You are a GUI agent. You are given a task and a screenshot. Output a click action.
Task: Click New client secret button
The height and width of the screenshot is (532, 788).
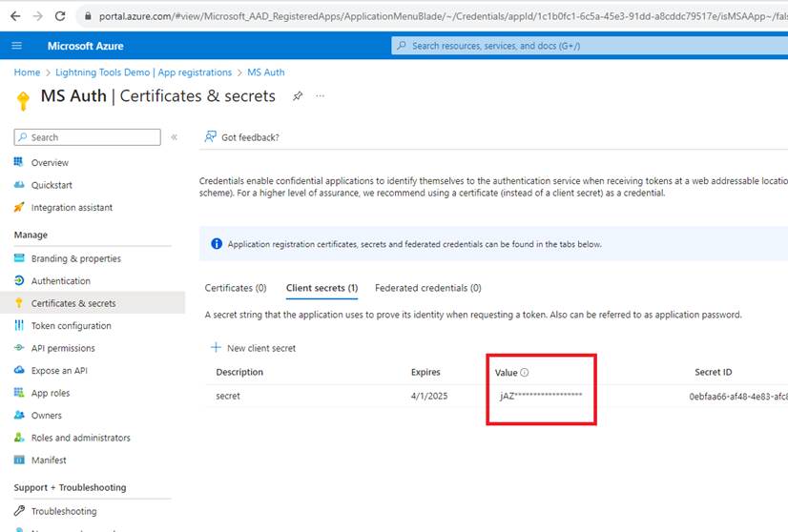(x=254, y=348)
